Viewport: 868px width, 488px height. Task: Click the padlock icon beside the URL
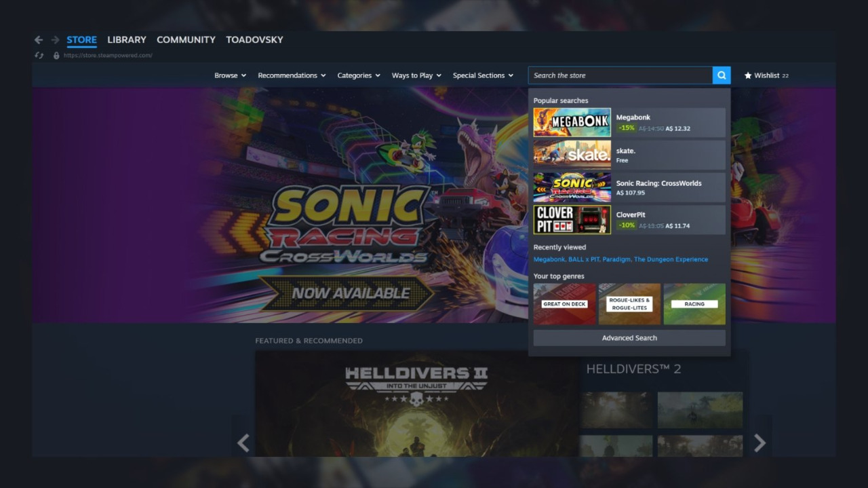click(x=56, y=56)
